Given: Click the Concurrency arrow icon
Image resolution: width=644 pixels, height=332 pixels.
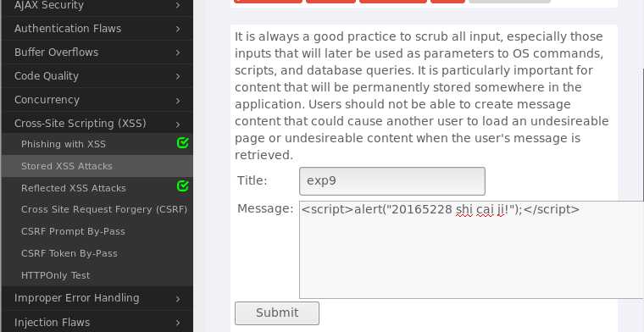Looking at the screenshot, I should 178,101.
